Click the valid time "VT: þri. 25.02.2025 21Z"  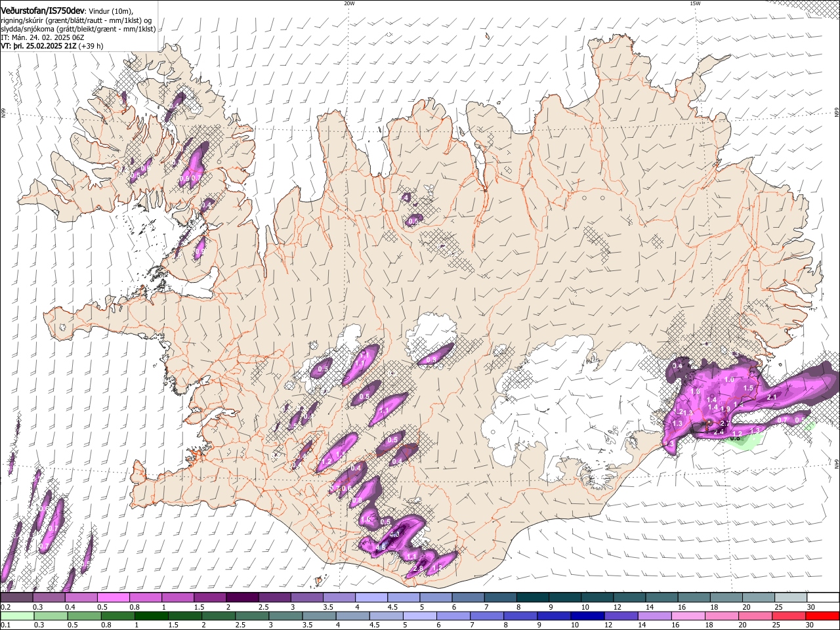(x=39, y=46)
